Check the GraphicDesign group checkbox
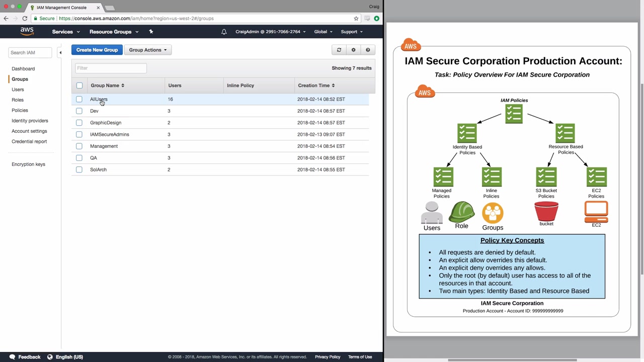The height and width of the screenshot is (362, 644). coord(79,123)
